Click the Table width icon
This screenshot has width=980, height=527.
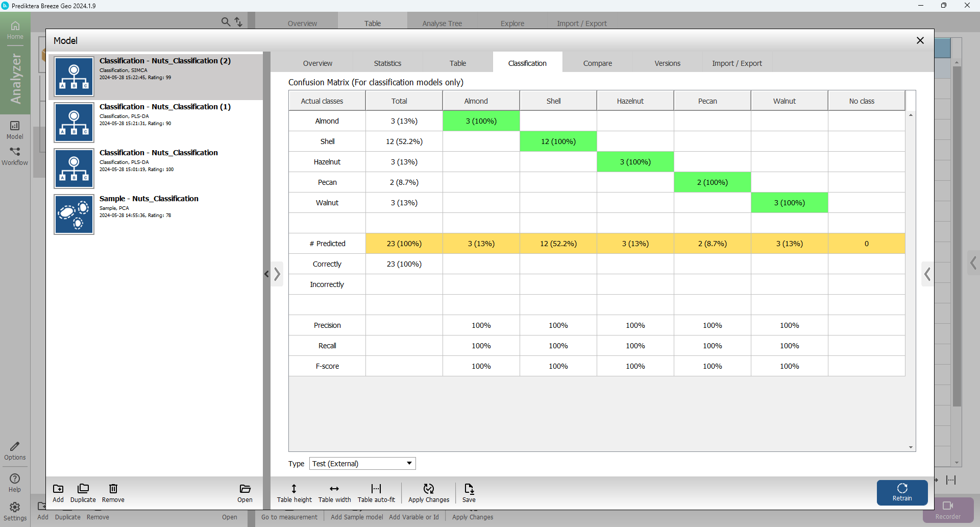(x=334, y=492)
